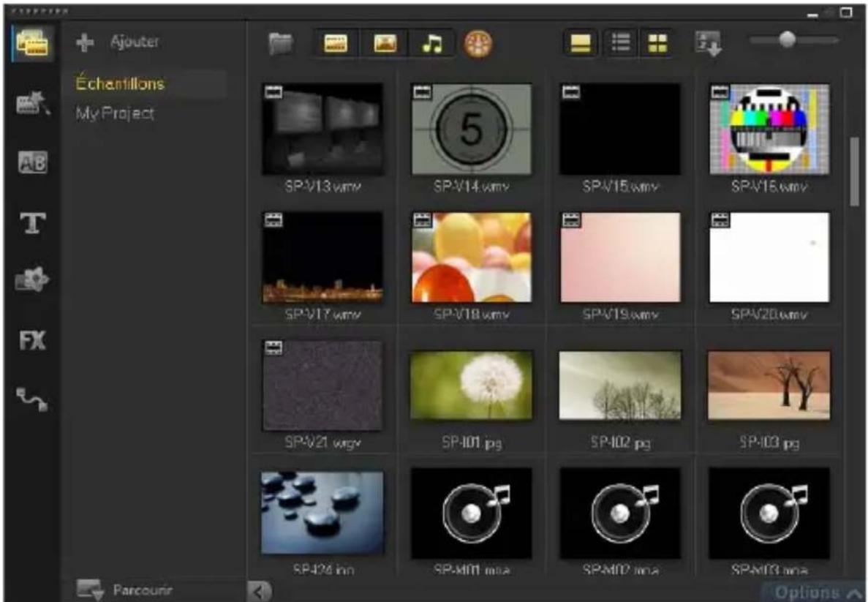Open the Path (tracking) panel icon
The width and height of the screenshot is (868, 602).
coord(33,399)
